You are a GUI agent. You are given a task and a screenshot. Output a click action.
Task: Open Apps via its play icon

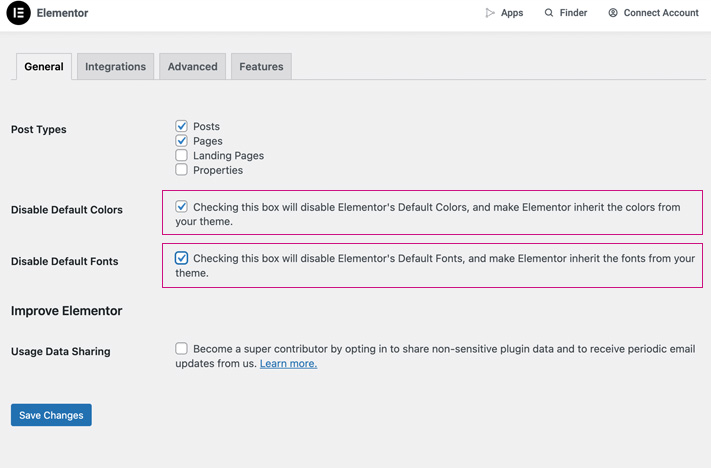(x=490, y=13)
